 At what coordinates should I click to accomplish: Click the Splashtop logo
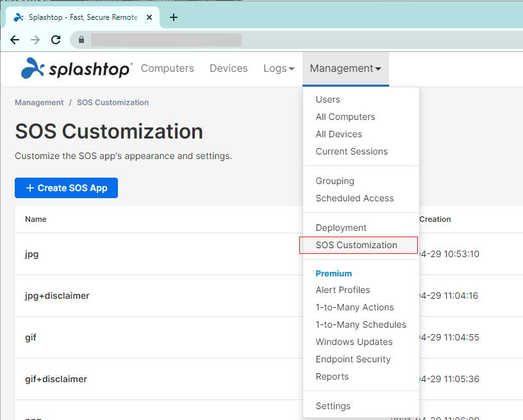tap(76, 69)
